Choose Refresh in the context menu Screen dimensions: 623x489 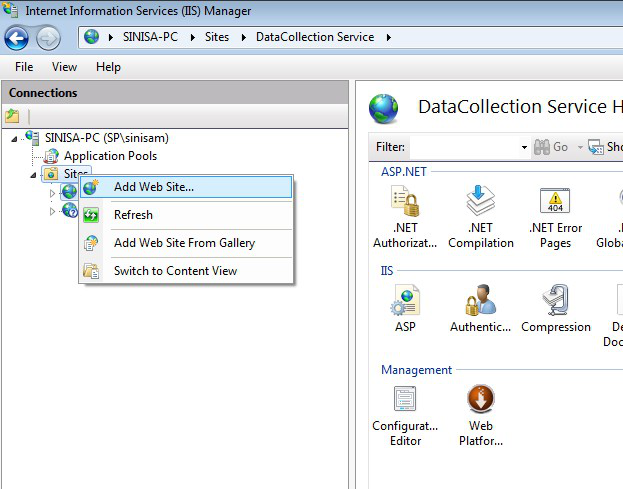(x=186, y=215)
